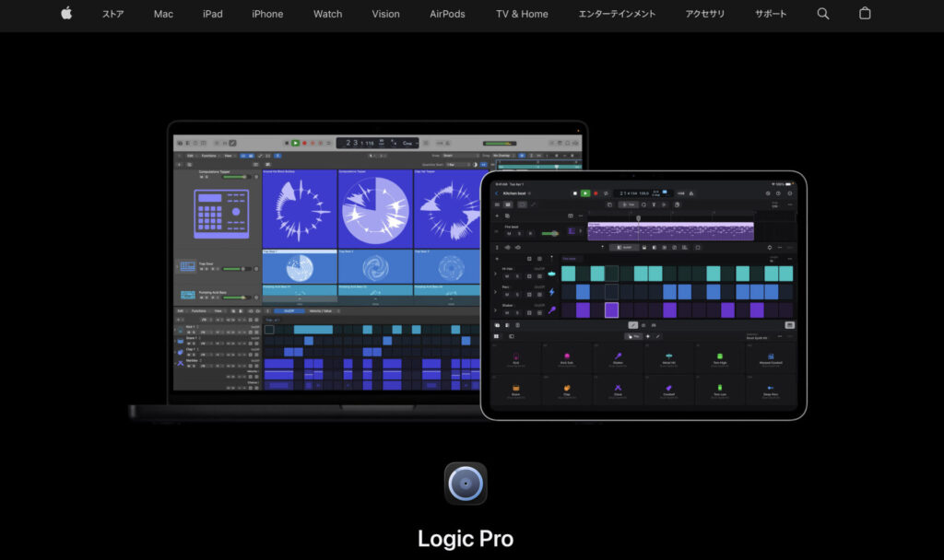
Task: Expand the Perc row chevron
Action: point(496,292)
